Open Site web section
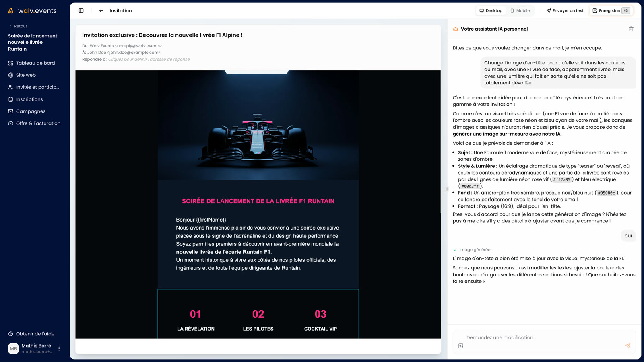This screenshot has width=644, height=362. pos(35,75)
